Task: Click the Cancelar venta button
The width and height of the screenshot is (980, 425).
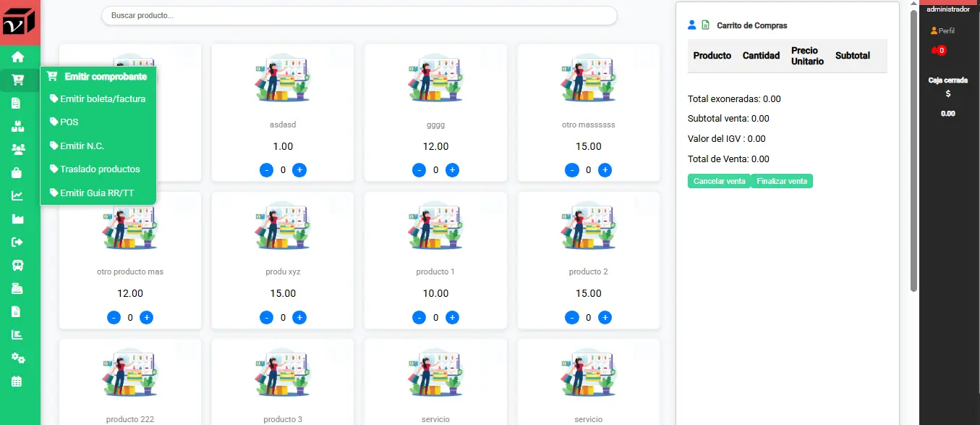Action: [719, 181]
